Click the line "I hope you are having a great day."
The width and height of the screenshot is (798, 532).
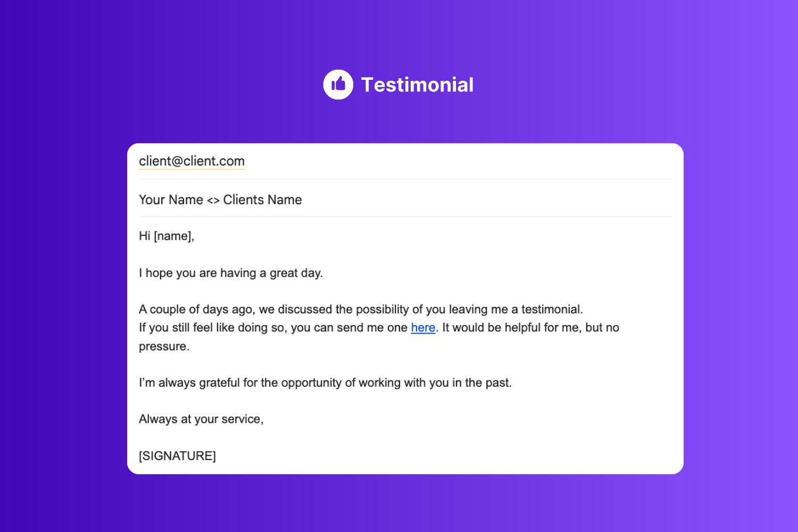(231, 273)
